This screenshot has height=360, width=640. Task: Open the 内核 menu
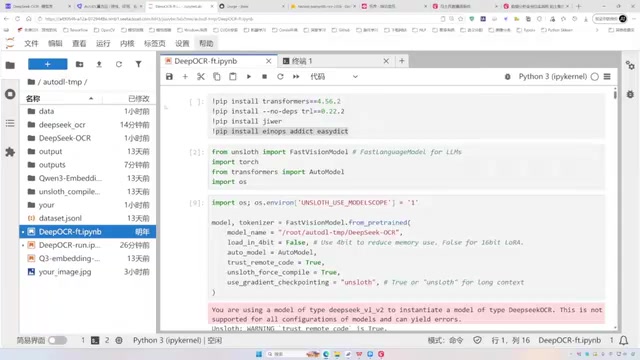[x=127, y=44]
